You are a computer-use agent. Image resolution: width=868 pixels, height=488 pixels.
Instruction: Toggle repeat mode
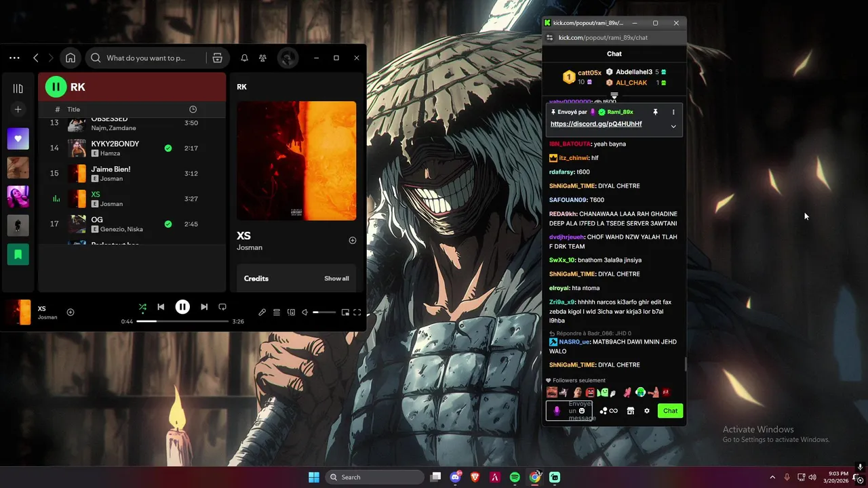pyautogui.click(x=222, y=307)
